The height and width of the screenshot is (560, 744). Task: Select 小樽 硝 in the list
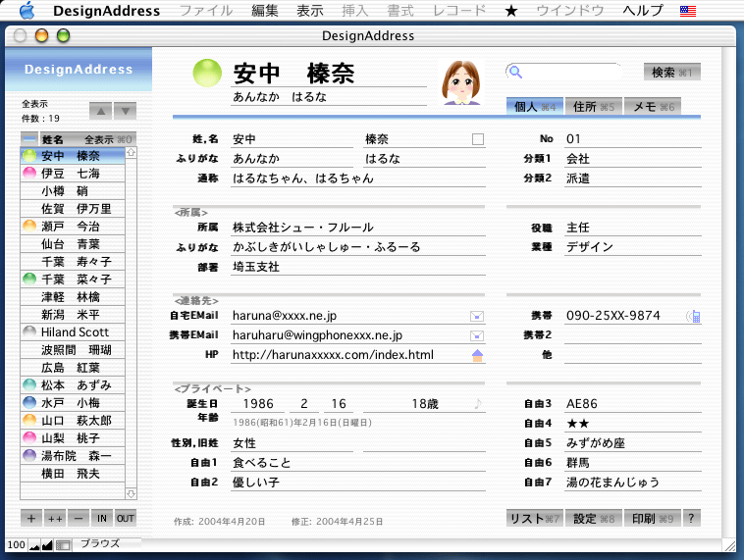tap(73, 191)
